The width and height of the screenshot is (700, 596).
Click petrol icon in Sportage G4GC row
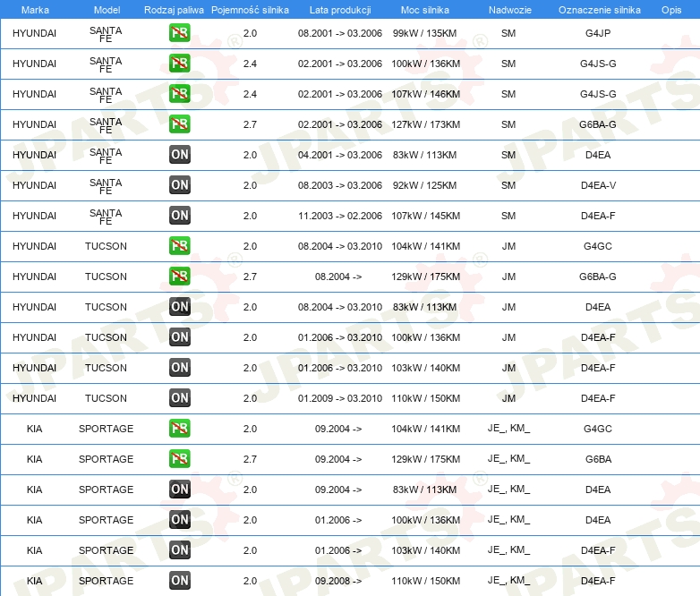179,428
